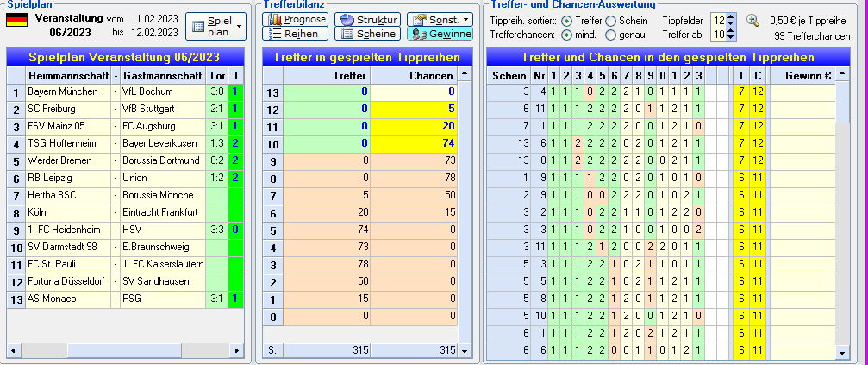Select the Bayer Leverkusen cell
The height and width of the screenshot is (365, 868).
click(x=163, y=143)
